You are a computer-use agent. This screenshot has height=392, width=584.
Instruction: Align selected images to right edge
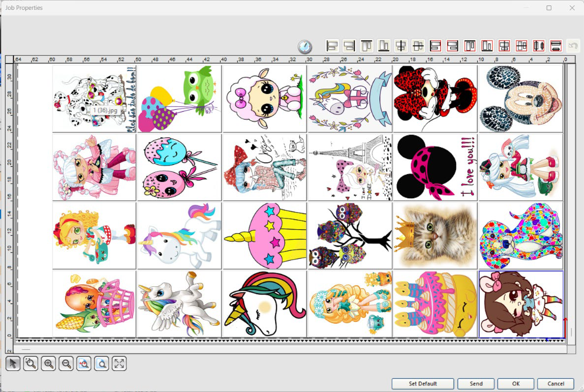tap(350, 46)
